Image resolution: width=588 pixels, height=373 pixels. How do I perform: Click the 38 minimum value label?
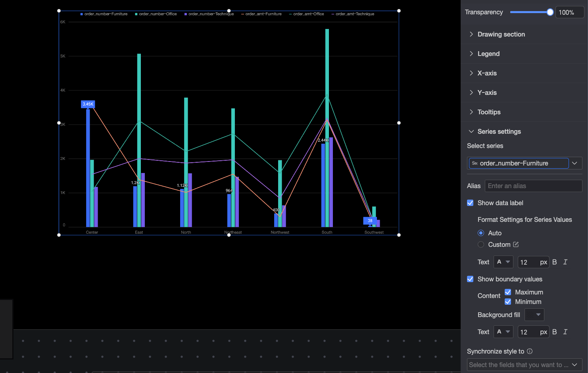(x=370, y=221)
